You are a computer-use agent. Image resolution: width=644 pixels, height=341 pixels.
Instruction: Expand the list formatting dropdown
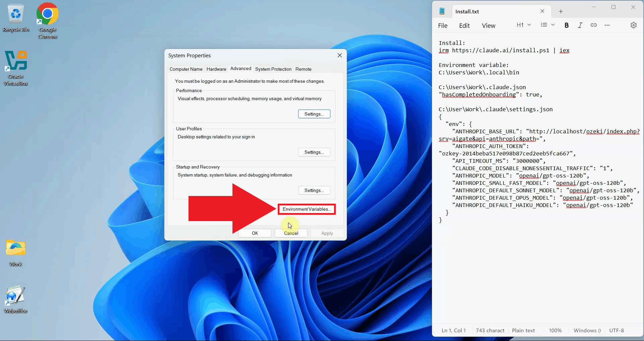click(548, 25)
